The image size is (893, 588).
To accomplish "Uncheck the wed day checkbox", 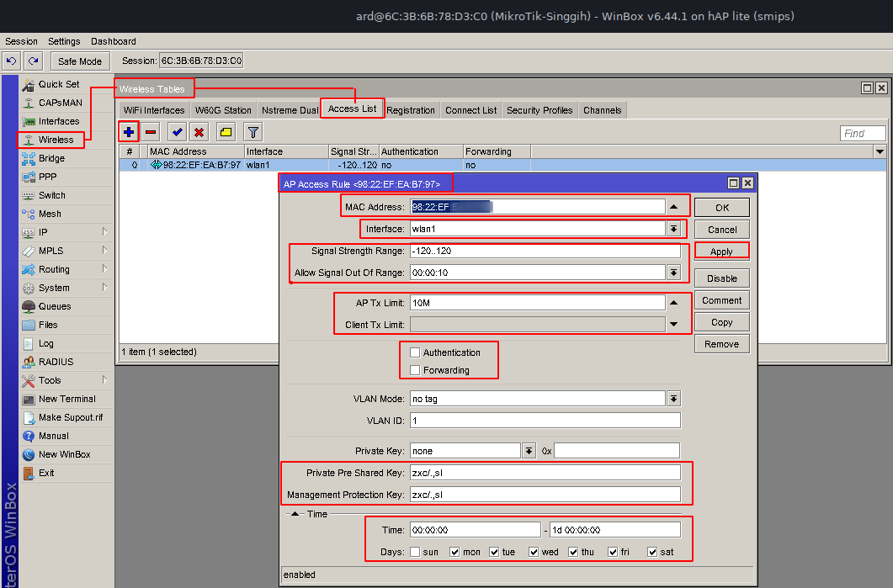I will click(534, 552).
